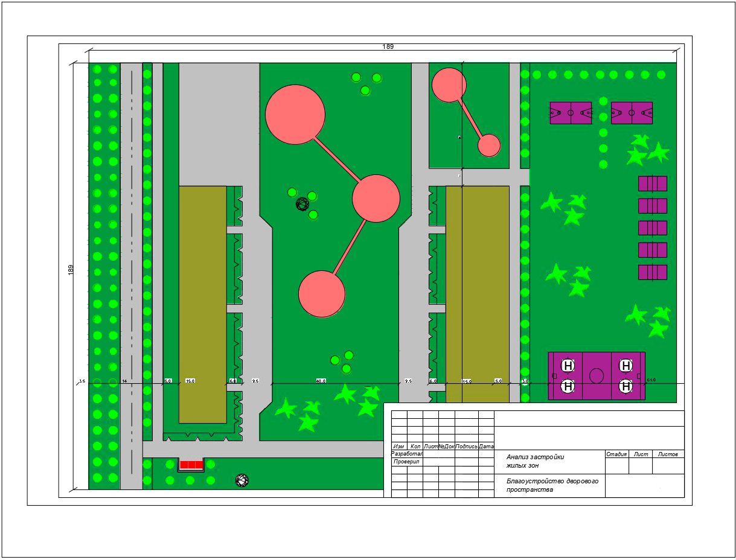Select the title text "Анализ застройки жилых зон"

click(535, 461)
